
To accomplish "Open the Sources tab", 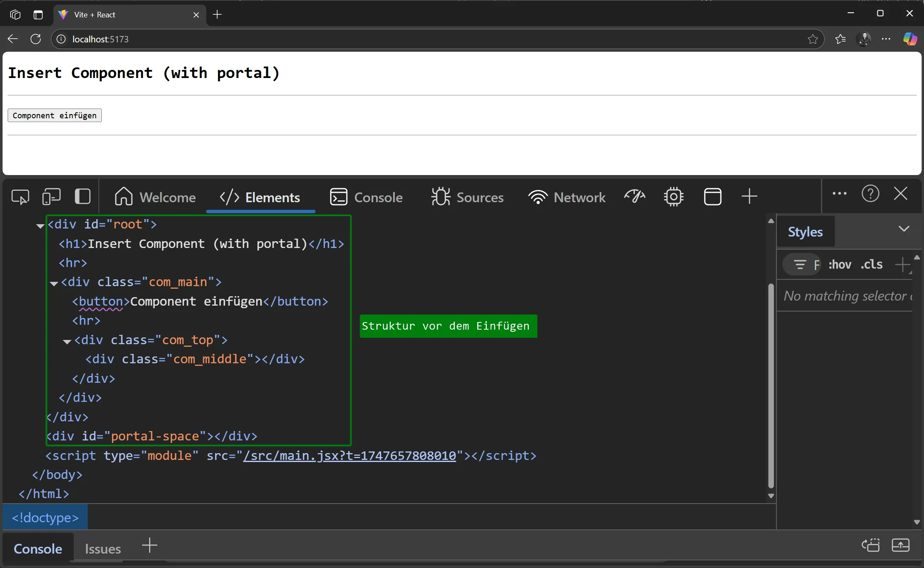I will 467,197.
